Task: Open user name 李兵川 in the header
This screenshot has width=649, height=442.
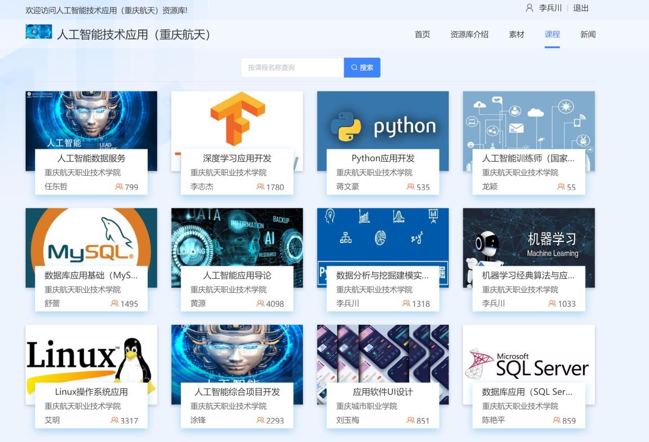Action: [x=550, y=8]
